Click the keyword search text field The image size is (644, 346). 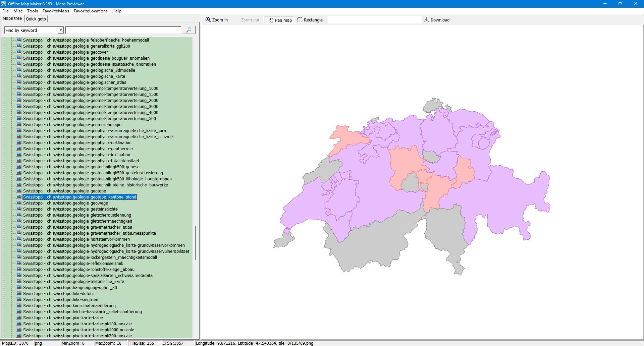[x=123, y=31]
